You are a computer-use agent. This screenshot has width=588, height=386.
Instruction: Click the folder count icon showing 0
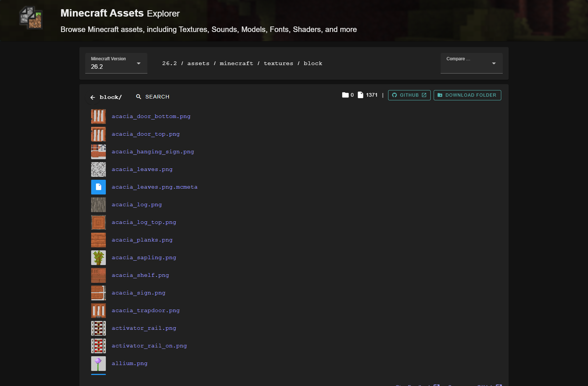pos(345,95)
